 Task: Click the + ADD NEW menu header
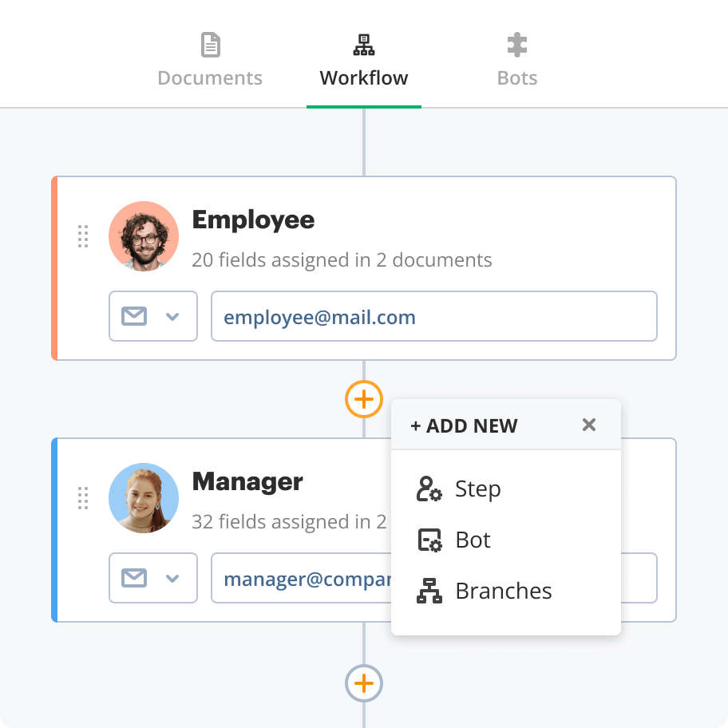[x=464, y=425]
